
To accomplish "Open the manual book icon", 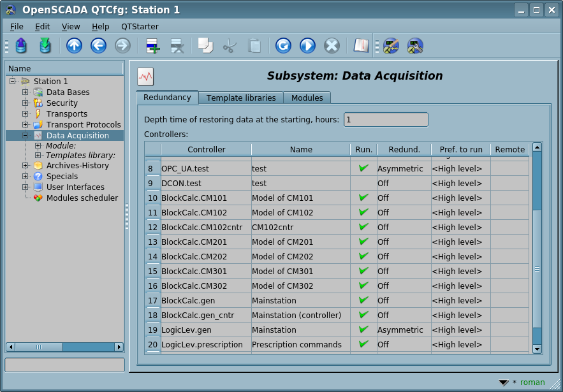I will (362, 46).
